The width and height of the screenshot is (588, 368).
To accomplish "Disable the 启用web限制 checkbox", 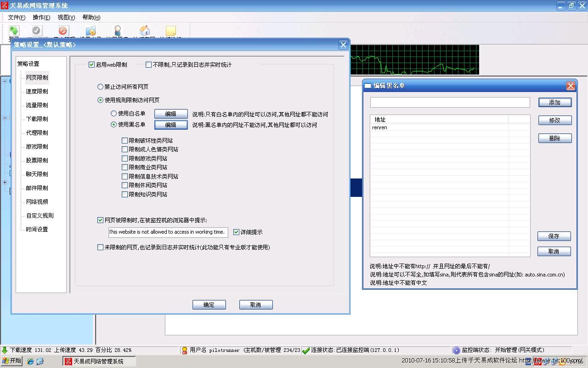I will tap(91, 65).
